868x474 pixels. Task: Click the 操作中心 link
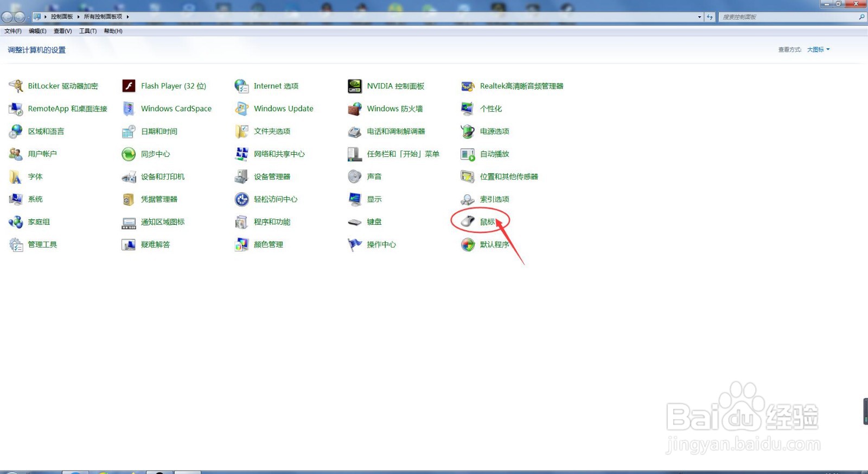click(x=381, y=245)
